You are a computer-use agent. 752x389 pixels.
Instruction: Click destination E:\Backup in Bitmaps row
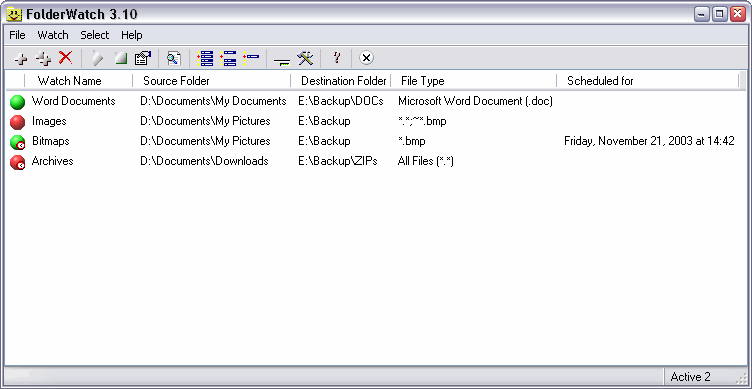[324, 141]
